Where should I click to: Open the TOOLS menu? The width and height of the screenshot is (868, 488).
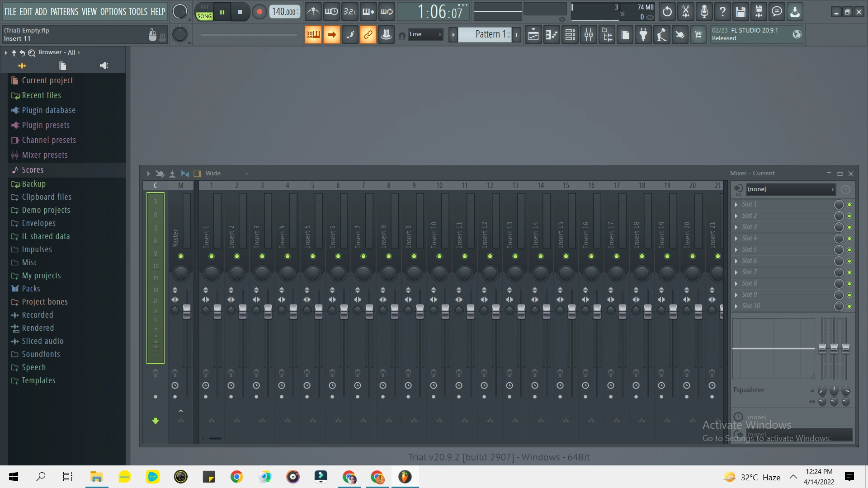tap(137, 12)
